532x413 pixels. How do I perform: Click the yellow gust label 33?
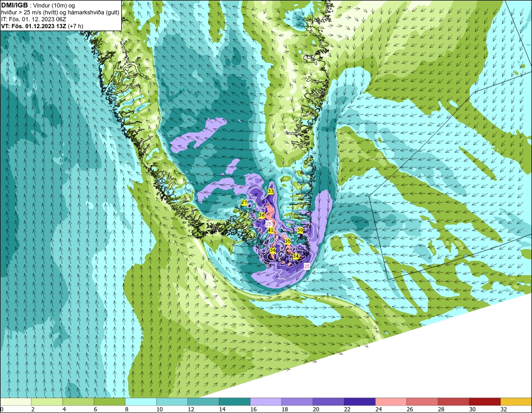(271, 191)
